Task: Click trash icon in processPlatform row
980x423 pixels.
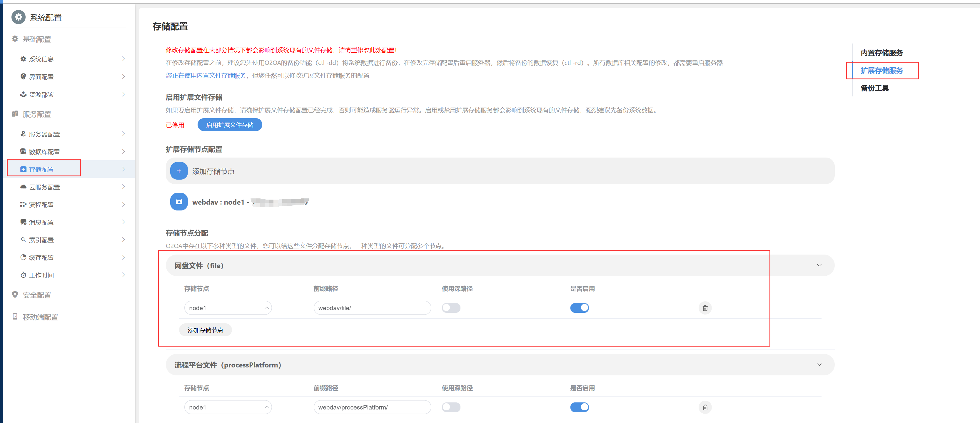Action: pyautogui.click(x=704, y=407)
